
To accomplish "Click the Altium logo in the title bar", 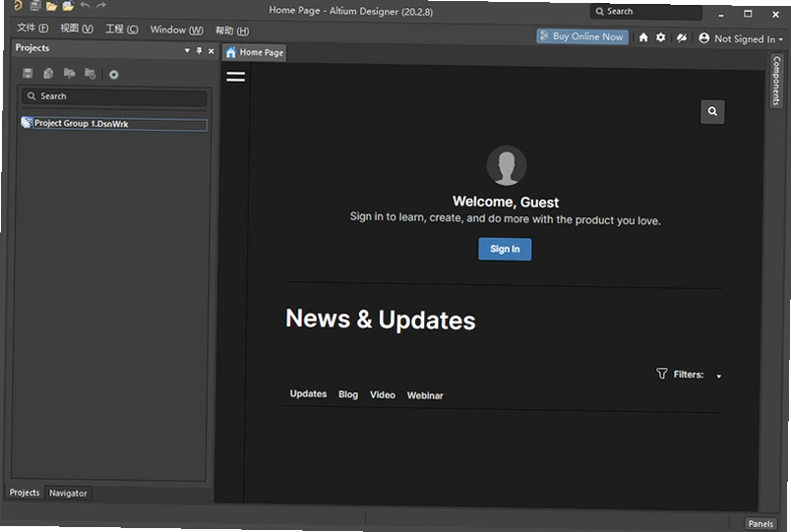I will 18,6.
